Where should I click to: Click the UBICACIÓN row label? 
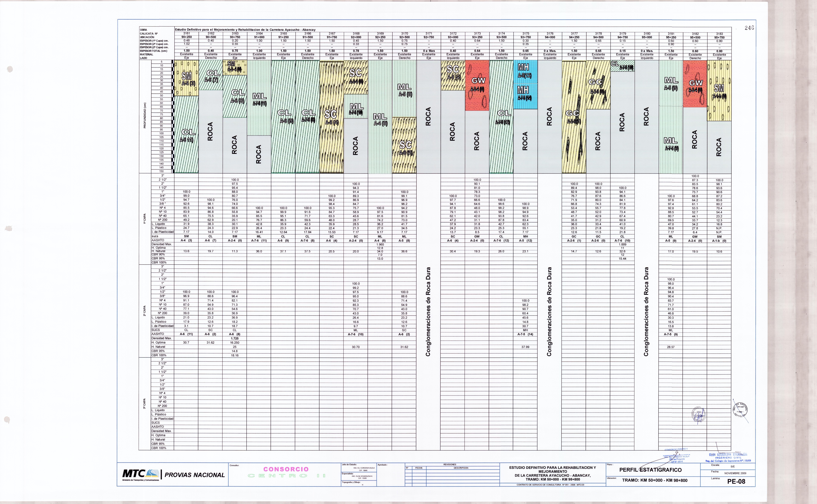click(147, 37)
